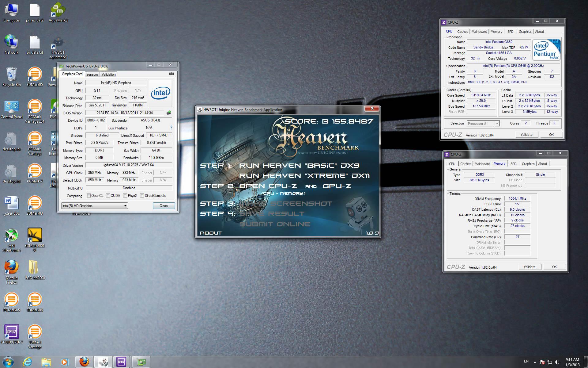Switch to Validation tab in GPU-Z

108,75
